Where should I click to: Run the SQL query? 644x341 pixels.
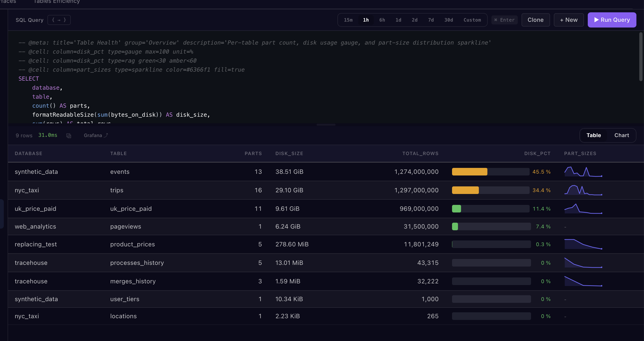point(612,20)
